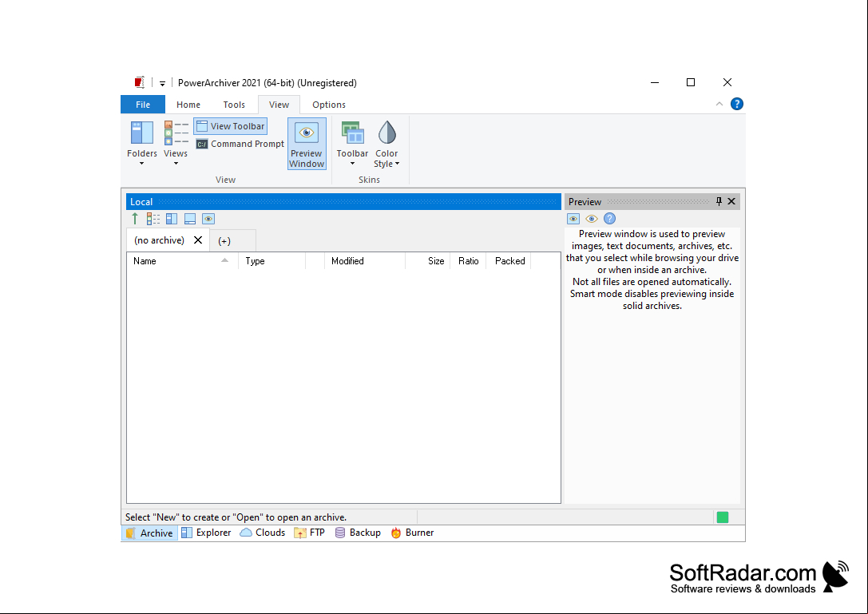Click the Name column sort arrow
This screenshot has height=614, width=868.
(224, 260)
